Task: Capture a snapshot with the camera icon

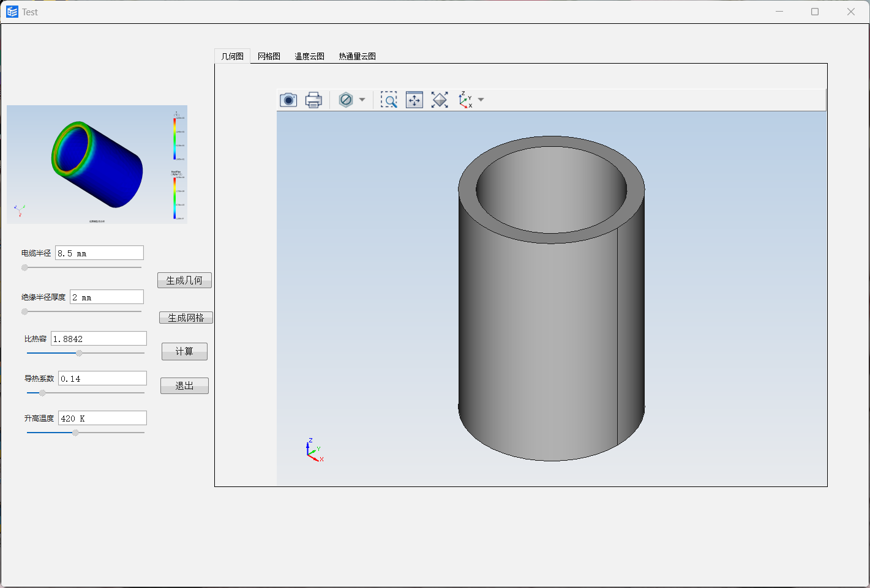Action: tap(288, 100)
